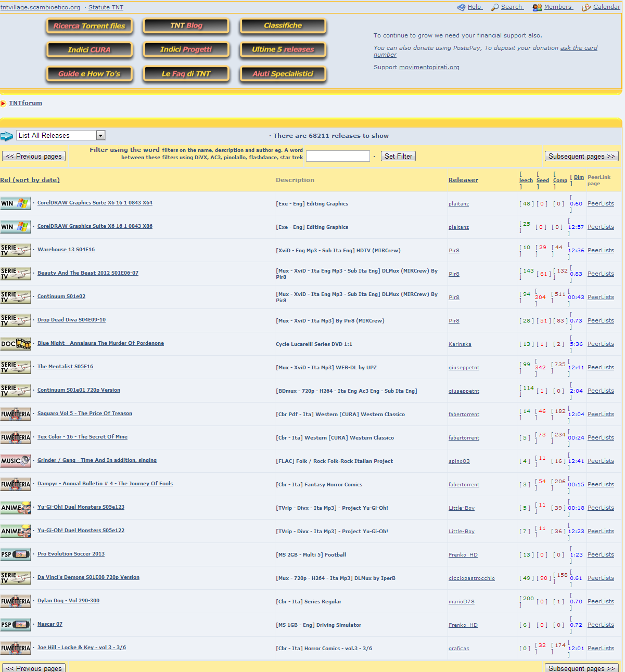Open tntvillage.scambioetico.org link

40,7
